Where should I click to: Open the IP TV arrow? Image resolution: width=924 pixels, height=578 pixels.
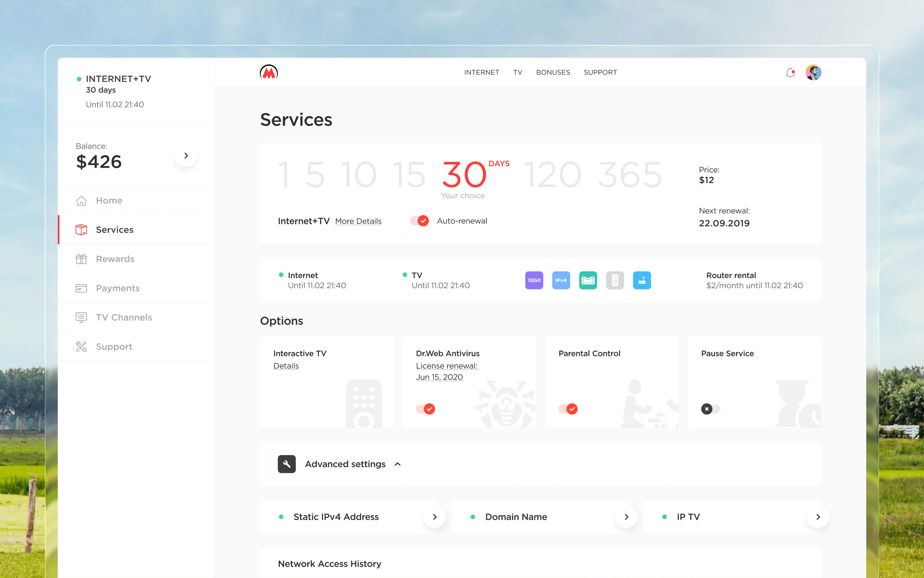(x=818, y=517)
